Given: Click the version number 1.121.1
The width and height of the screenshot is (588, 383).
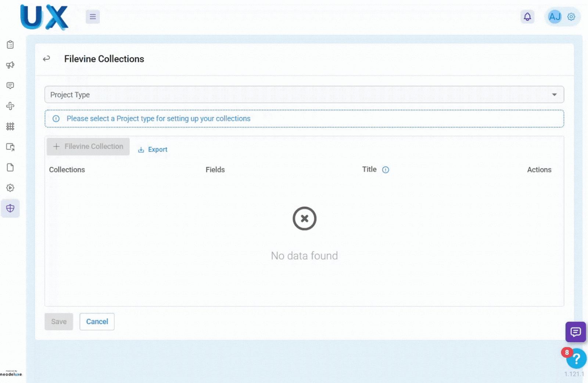Looking at the screenshot, I should click(x=574, y=374).
